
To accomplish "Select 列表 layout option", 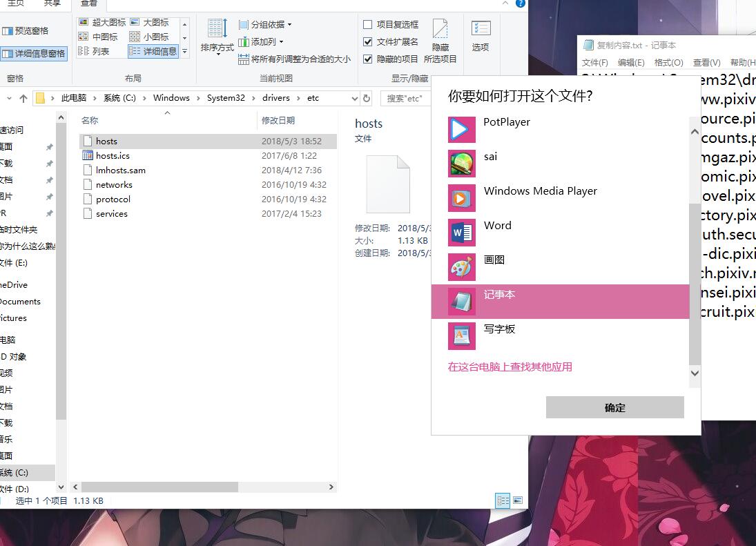I will click(93, 51).
